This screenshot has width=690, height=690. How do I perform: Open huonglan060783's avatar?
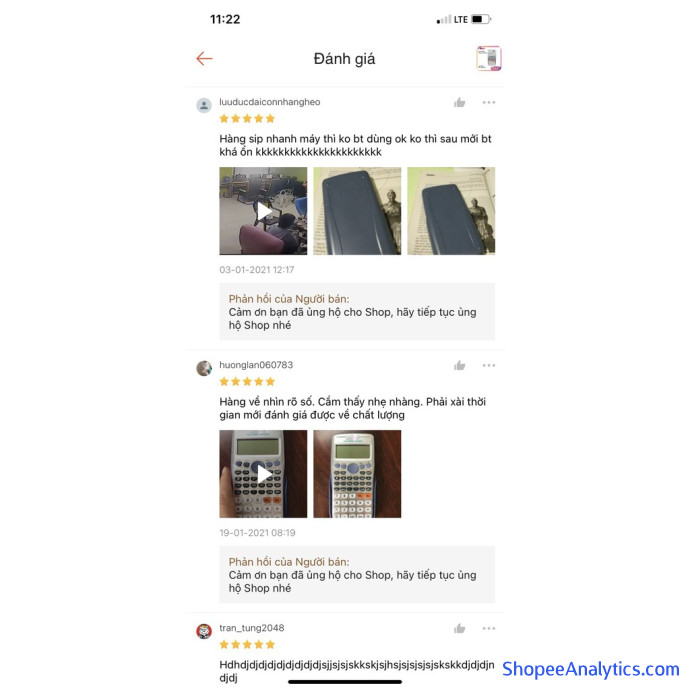(x=204, y=368)
